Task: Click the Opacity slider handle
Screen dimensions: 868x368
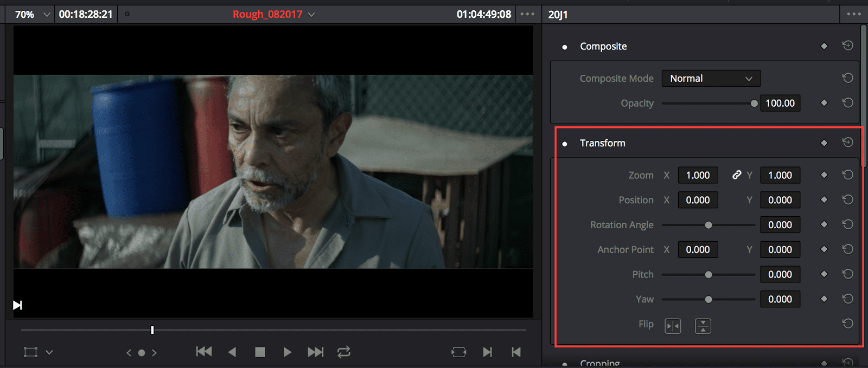Action: coord(754,104)
